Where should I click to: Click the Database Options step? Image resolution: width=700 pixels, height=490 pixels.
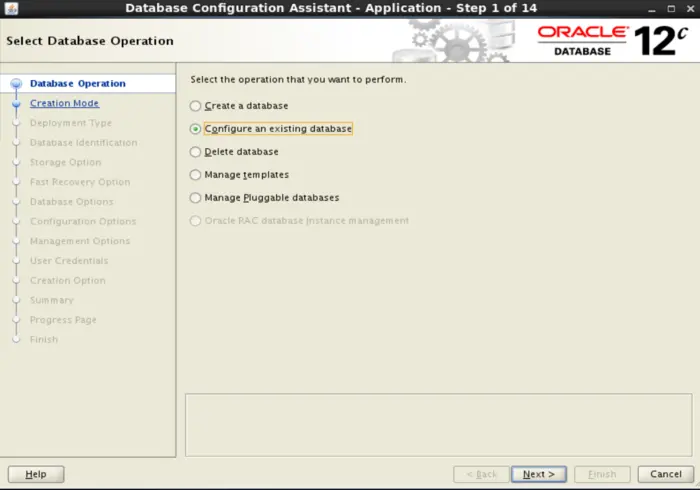point(71,202)
